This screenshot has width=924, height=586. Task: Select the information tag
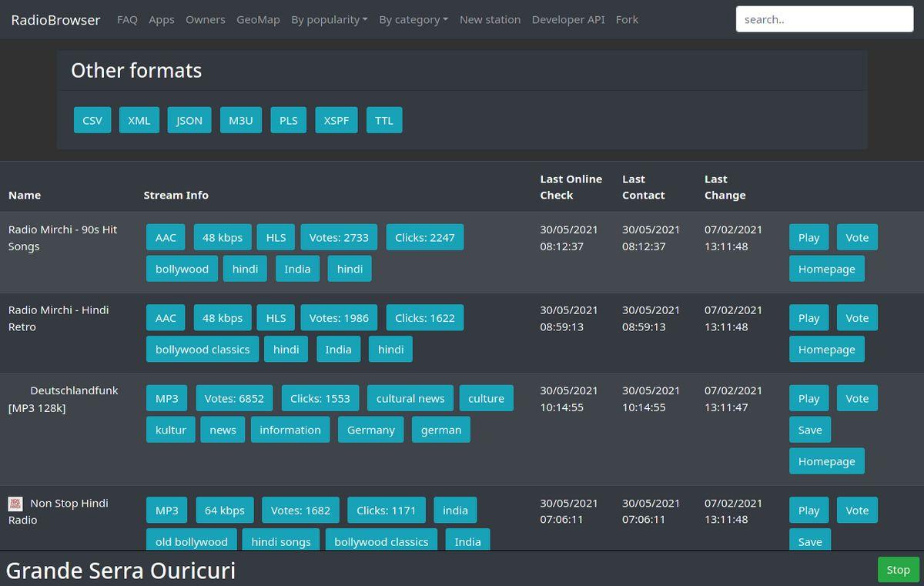click(x=290, y=430)
